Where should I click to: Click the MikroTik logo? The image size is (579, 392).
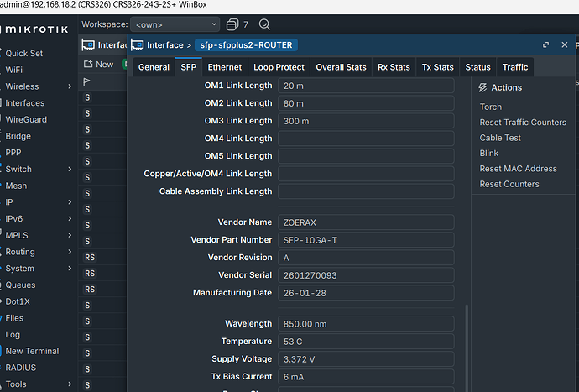(36, 29)
